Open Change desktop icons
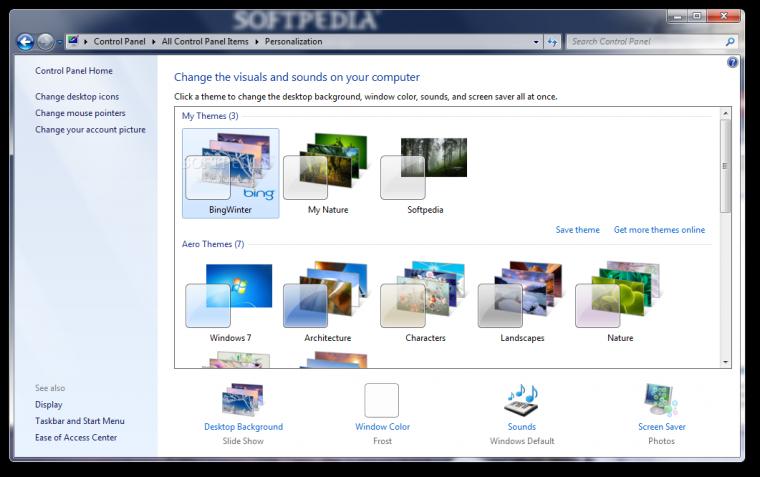Viewport: 760px width, 477px height. coord(77,96)
